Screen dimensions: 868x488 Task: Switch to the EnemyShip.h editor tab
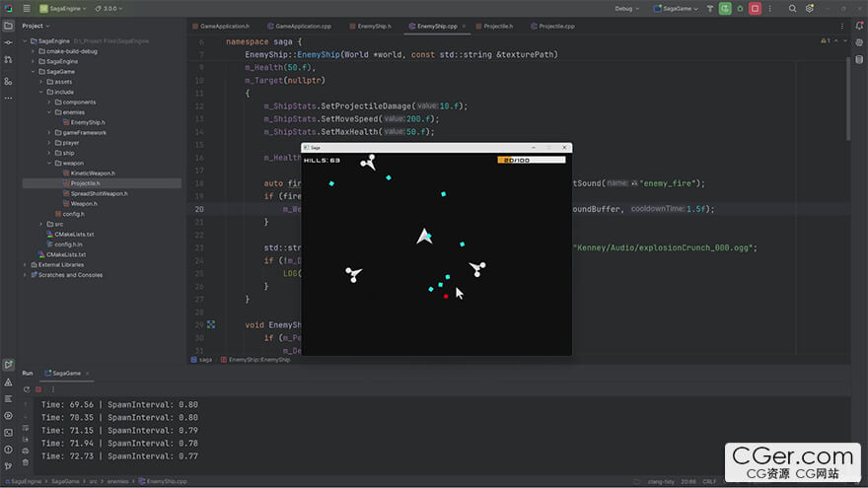tap(374, 26)
